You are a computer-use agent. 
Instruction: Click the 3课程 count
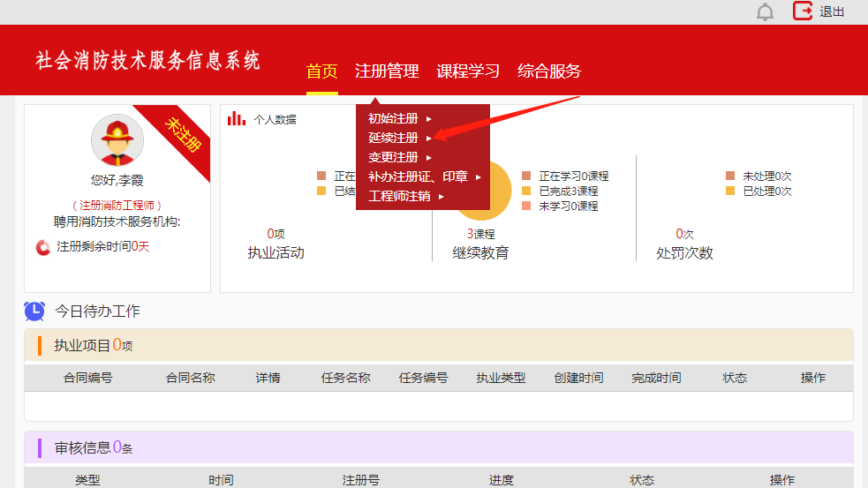(x=480, y=234)
